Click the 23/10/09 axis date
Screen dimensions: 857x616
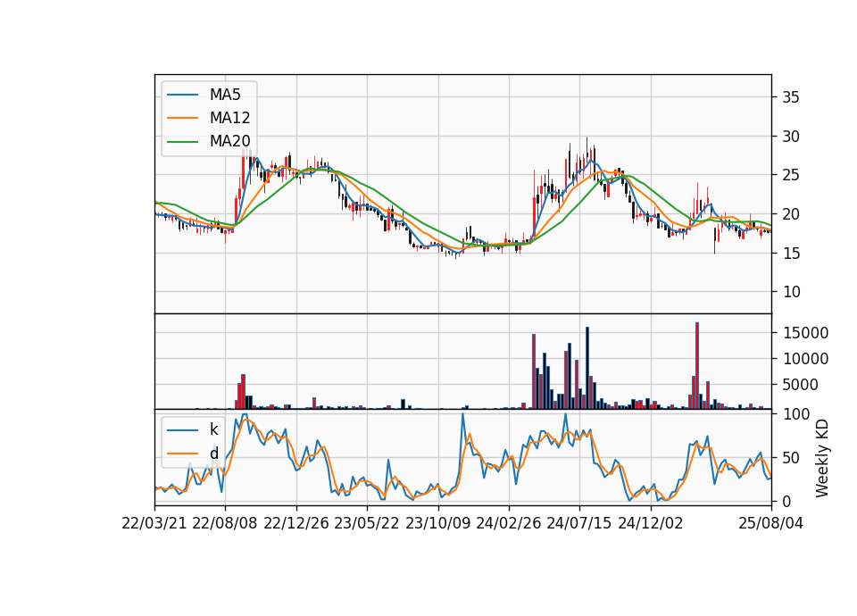click(x=437, y=523)
